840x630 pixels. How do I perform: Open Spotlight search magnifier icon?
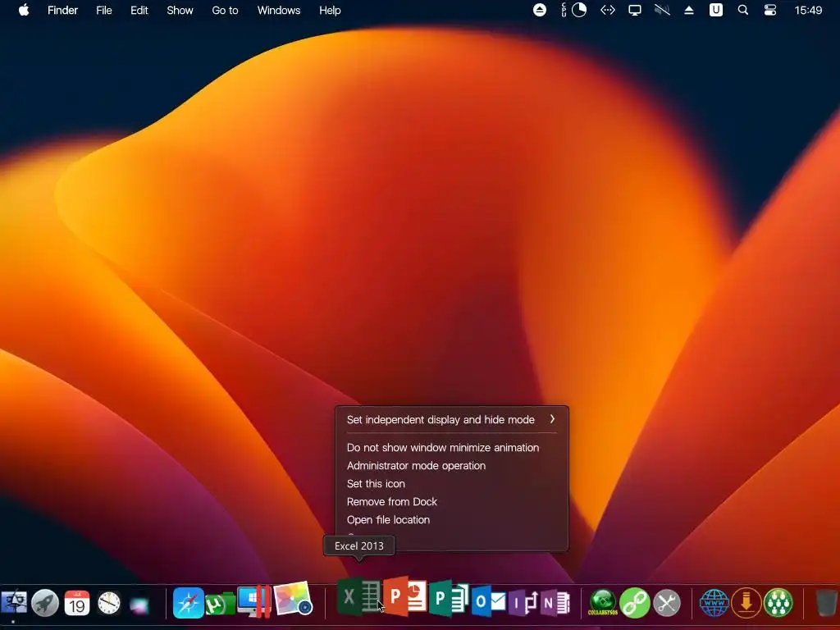click(743, 10)
